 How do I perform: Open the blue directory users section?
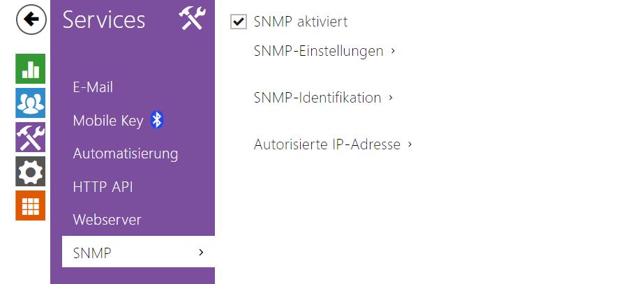30,103
